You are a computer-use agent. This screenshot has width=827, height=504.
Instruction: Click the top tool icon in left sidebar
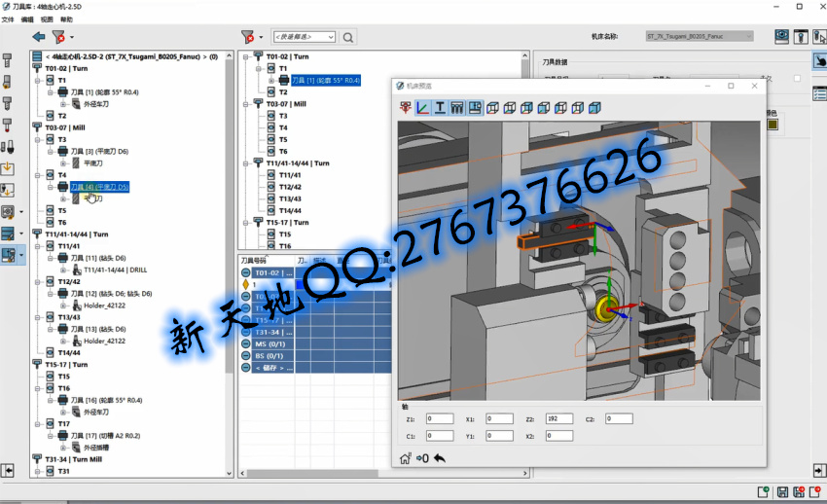pyautogui.click(x=9, y=61)
